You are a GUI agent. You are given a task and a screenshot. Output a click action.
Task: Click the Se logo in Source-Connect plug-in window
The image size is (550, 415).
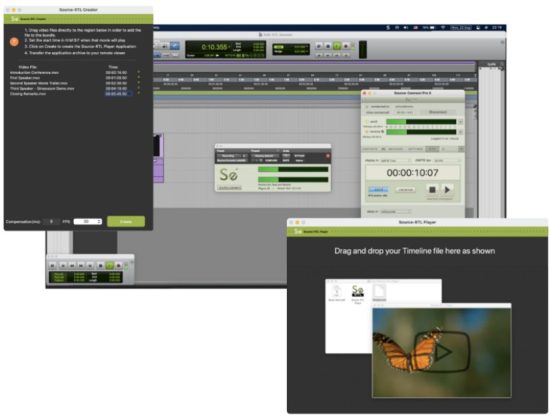tap(228, 174)
